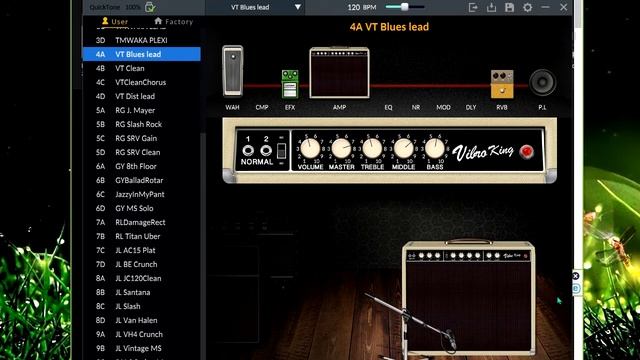Click the save preset floppy icon
Image resolution: width=640 pixels, height=360 pixels.
pos(509,7)
